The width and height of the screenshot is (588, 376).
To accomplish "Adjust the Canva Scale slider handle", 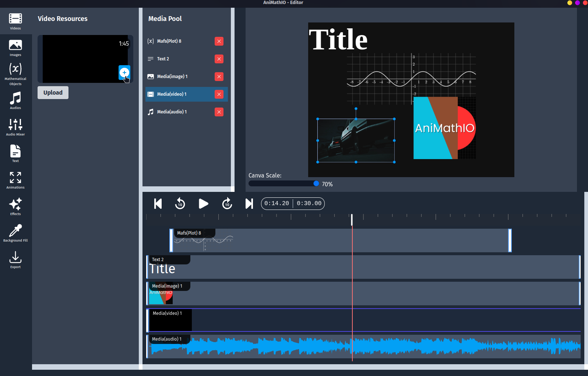I will (x=316, y=183).
